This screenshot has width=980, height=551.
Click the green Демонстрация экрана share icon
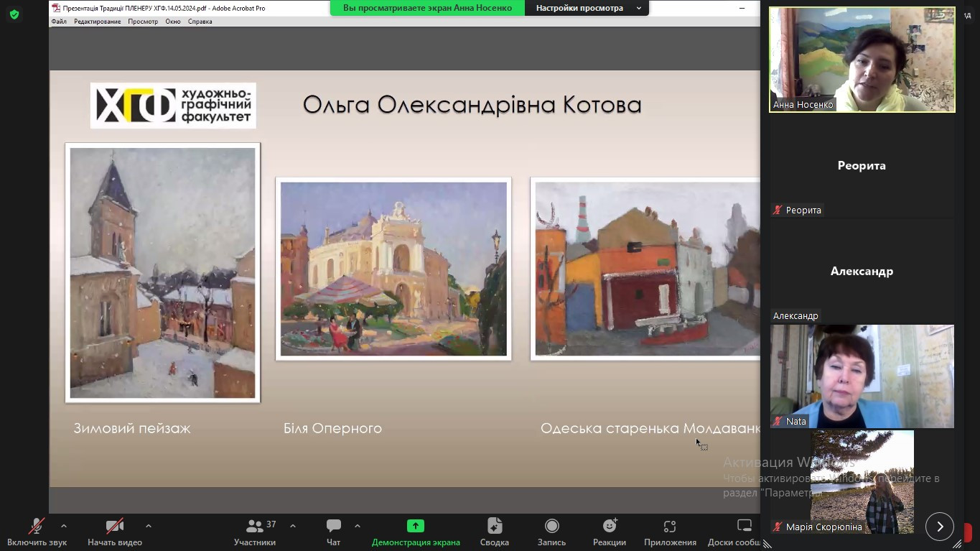click(x=416, y=526)
